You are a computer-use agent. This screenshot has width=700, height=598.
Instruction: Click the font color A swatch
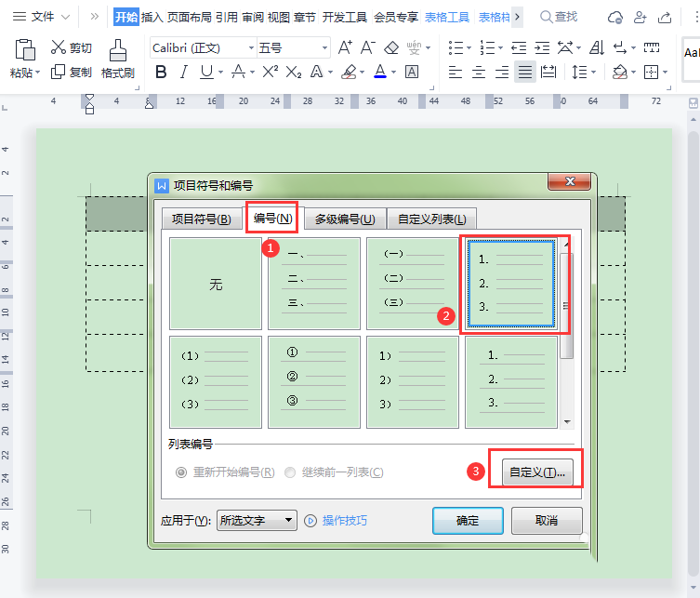coord(379,72)
